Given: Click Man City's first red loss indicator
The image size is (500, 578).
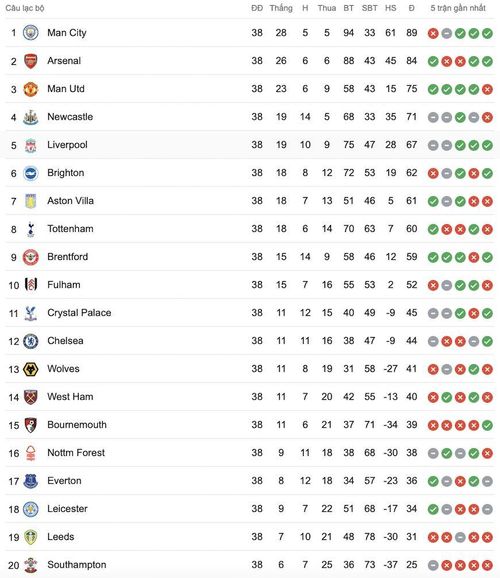Looking at the screenshot, I should coord(433,34).
